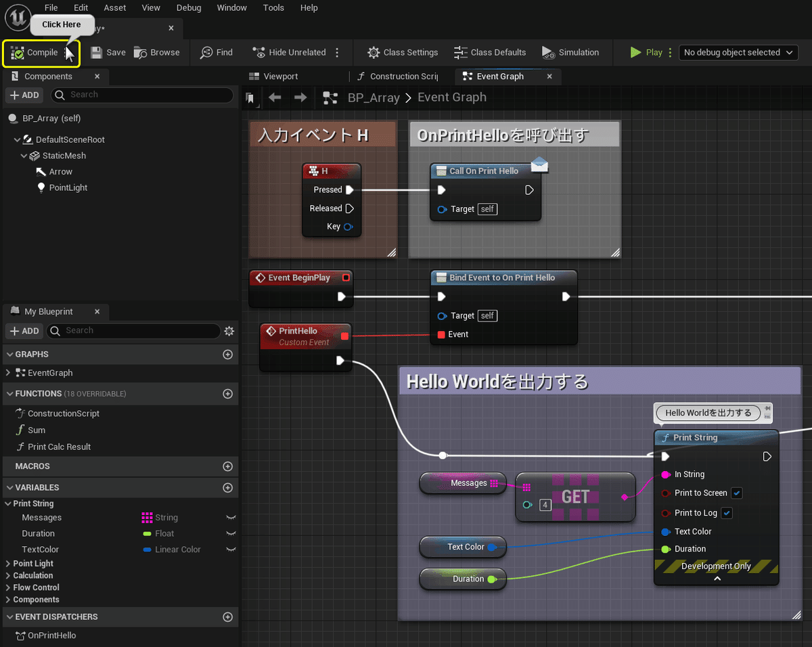812x647 pixels.
Task: Start Simulation
Action: tap(570, 53)
